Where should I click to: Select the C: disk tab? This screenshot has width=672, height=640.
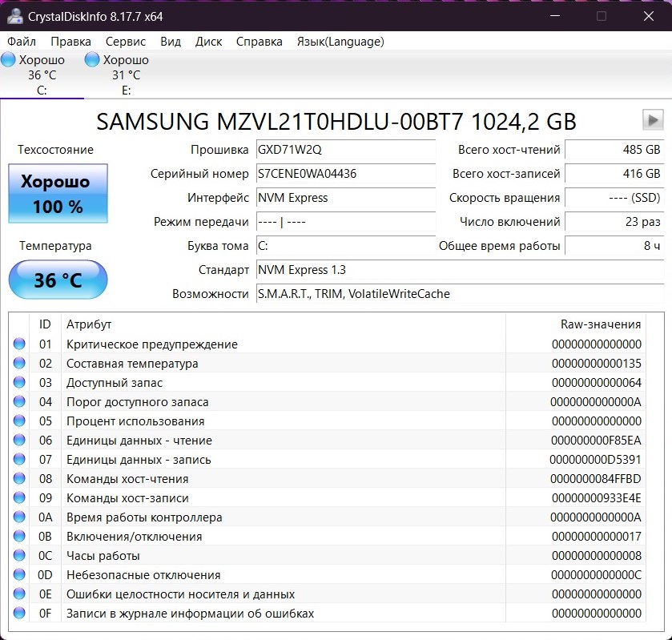point(42,75)
